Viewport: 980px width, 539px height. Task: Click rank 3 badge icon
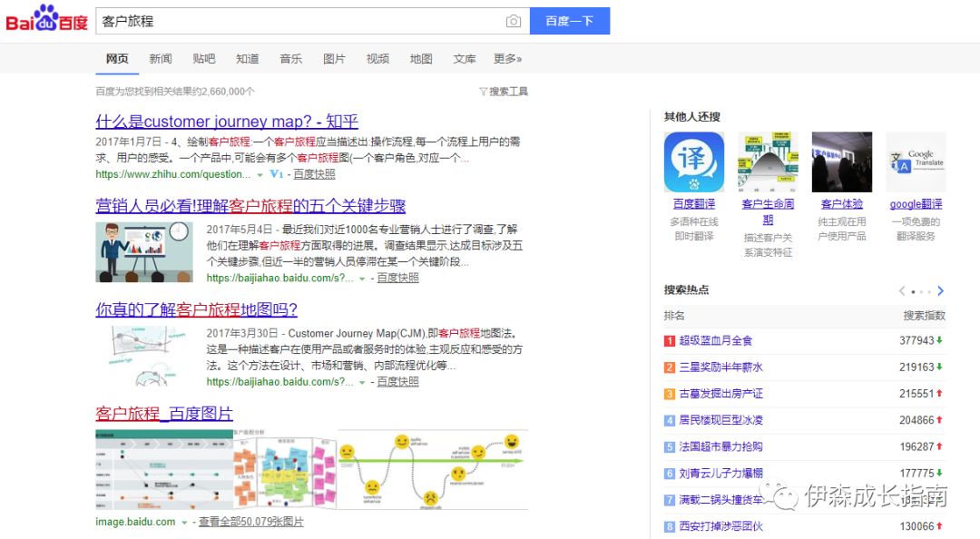670,394
